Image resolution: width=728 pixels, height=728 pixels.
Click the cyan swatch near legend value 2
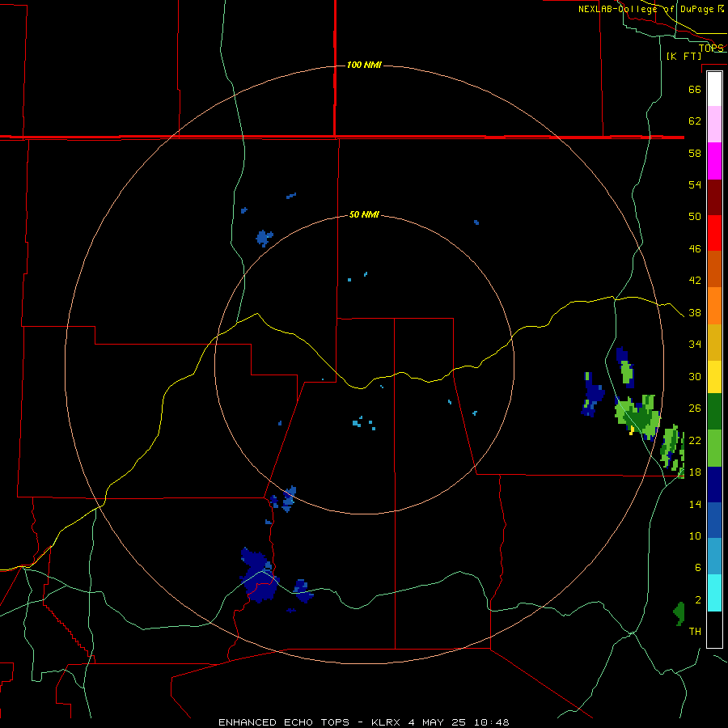coord(714,593)
